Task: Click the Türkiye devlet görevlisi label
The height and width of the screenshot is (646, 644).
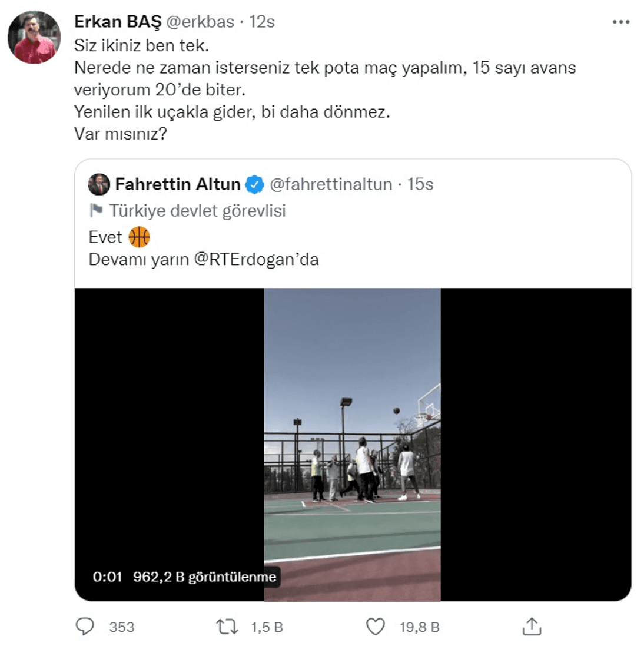Action: point(197,210)
